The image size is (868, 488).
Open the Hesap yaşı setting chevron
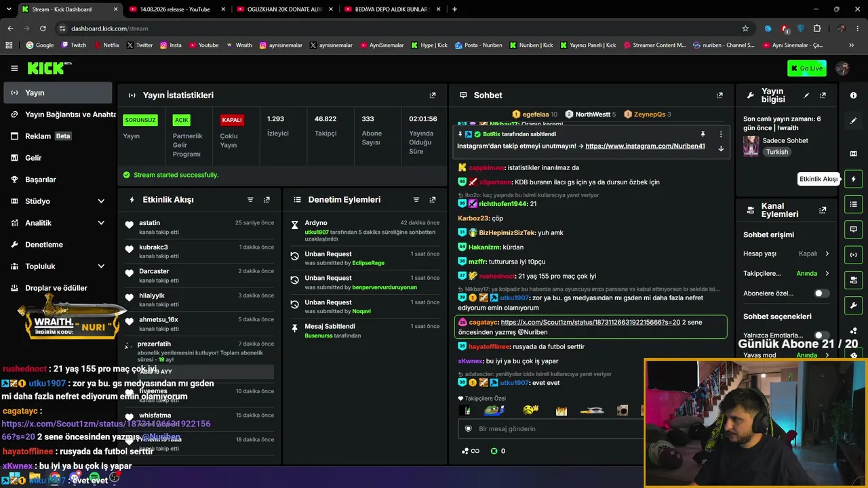pyautogui.click(x=827, y=253)
